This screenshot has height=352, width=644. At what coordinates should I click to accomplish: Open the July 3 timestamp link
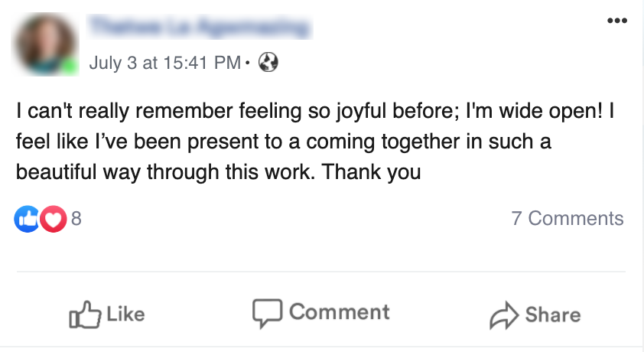[x=164, y=62]
